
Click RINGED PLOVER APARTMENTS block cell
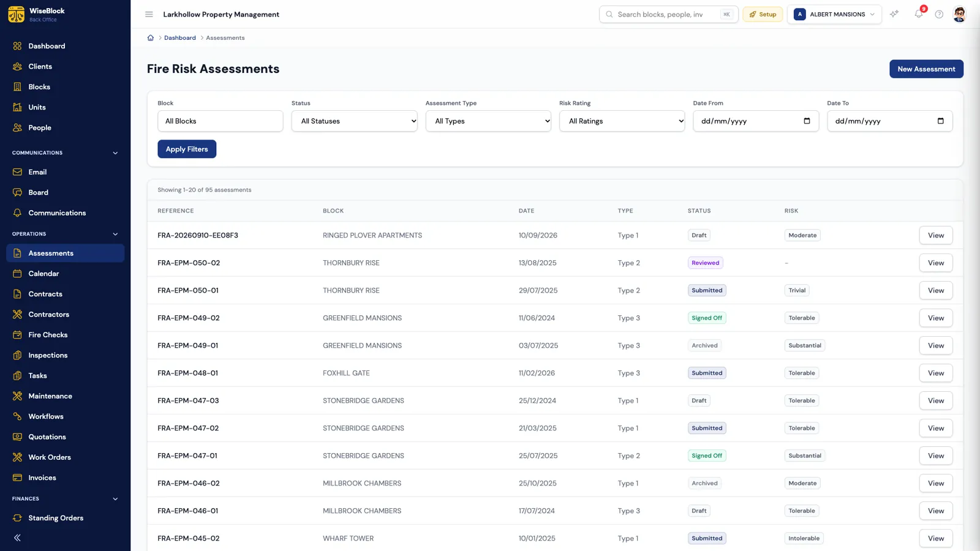point(372,235)
